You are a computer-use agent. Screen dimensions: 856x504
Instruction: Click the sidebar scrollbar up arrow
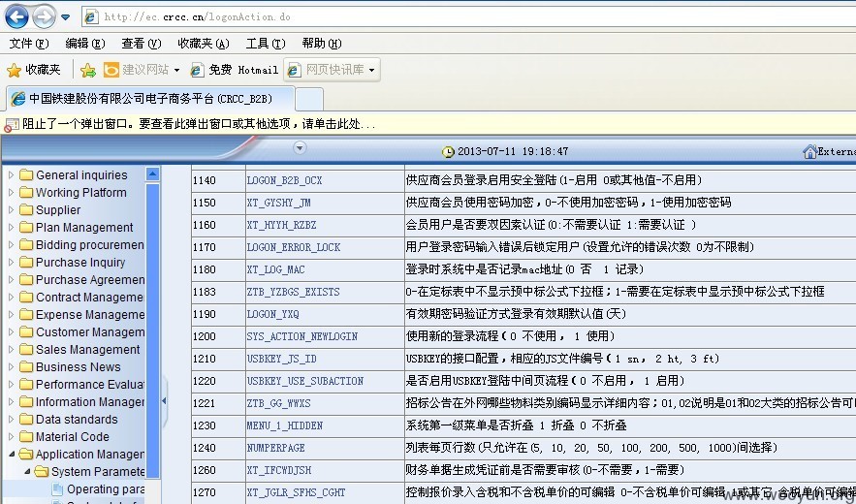(153, 174)
